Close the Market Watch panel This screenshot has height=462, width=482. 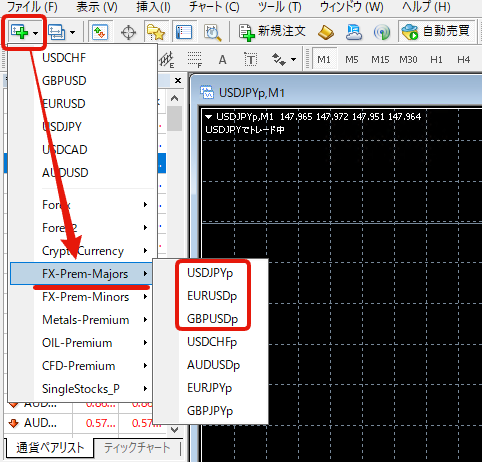click(178, 81)
